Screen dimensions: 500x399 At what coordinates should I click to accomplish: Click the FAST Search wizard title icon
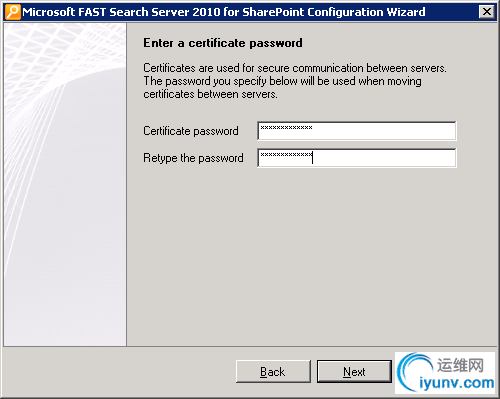13,12
